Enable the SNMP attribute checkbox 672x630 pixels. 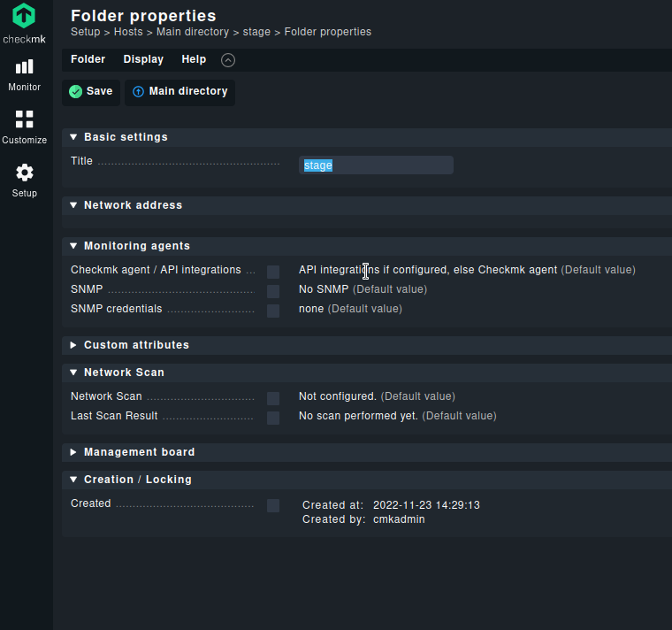pyautogui.click(x=273, y=291)
